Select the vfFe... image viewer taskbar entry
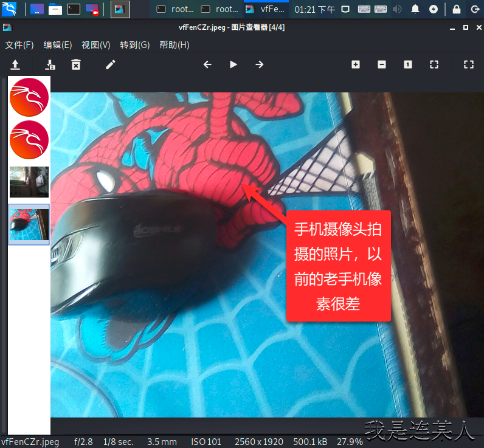 pyautogui.click(x=265, y=9)
